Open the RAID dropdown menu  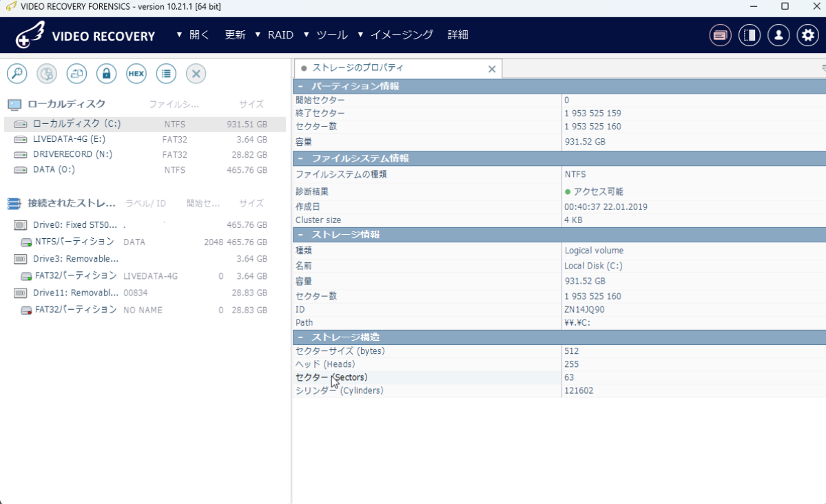click(x=274, y=34)
